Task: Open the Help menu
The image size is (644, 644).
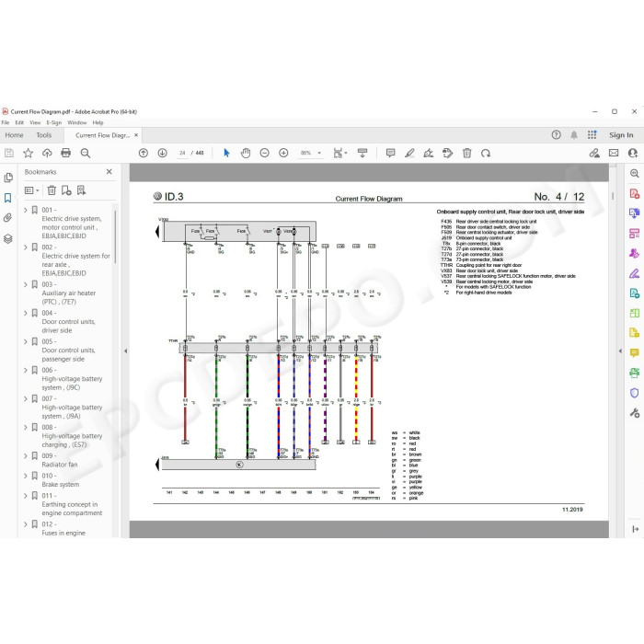Action: tap(98, 122)
